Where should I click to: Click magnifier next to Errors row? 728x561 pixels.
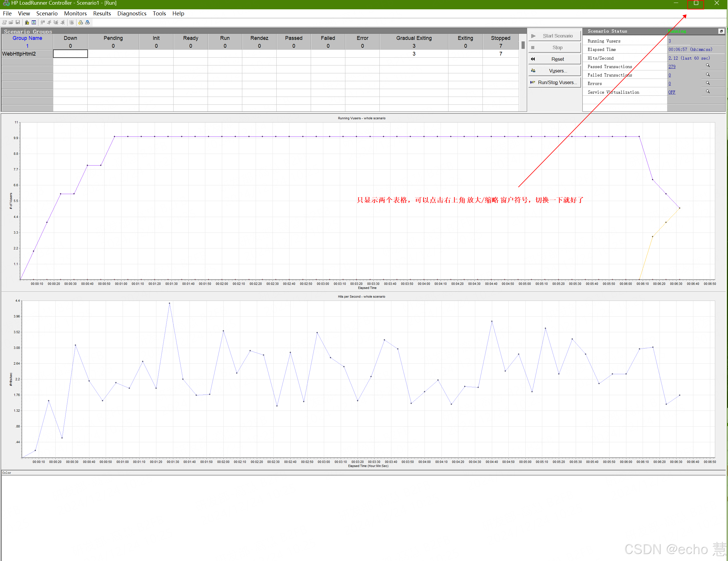click(x=708, y=83)
